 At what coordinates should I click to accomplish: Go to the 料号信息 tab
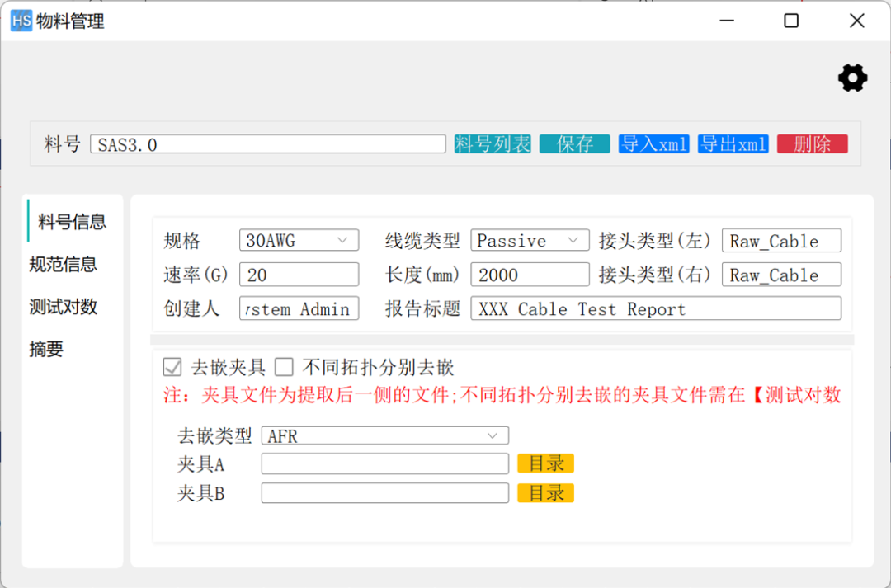tap(73, 222)
